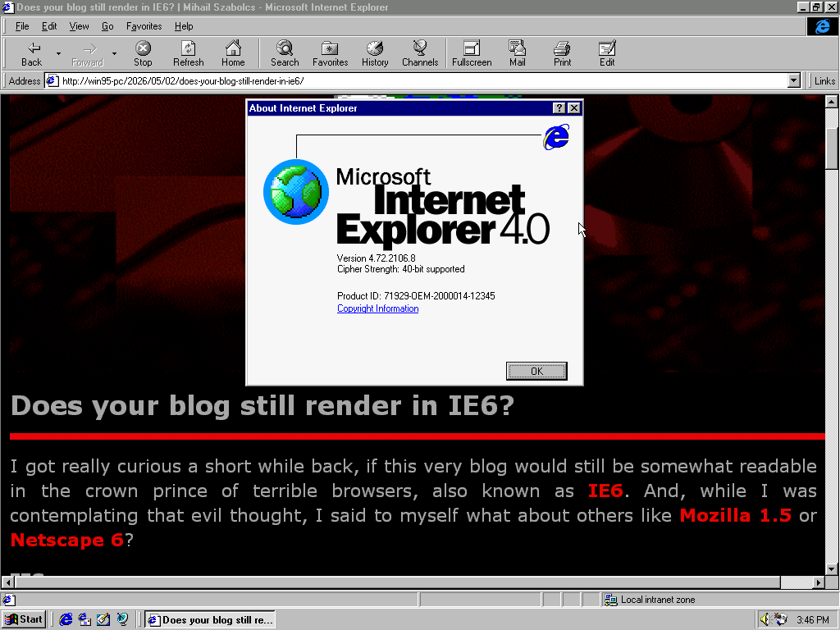Click the horizontal scrollbar left arrow
This screenshot has width=840, height=630.
pos(7,582)
